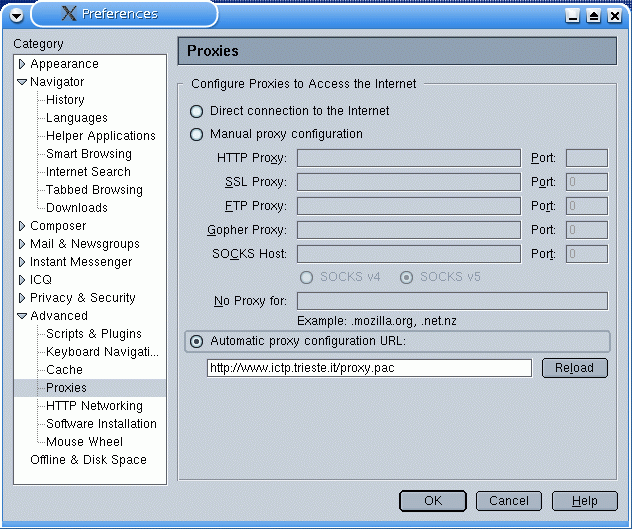
Task: Open the History preferences page
Action: point(65,100)
